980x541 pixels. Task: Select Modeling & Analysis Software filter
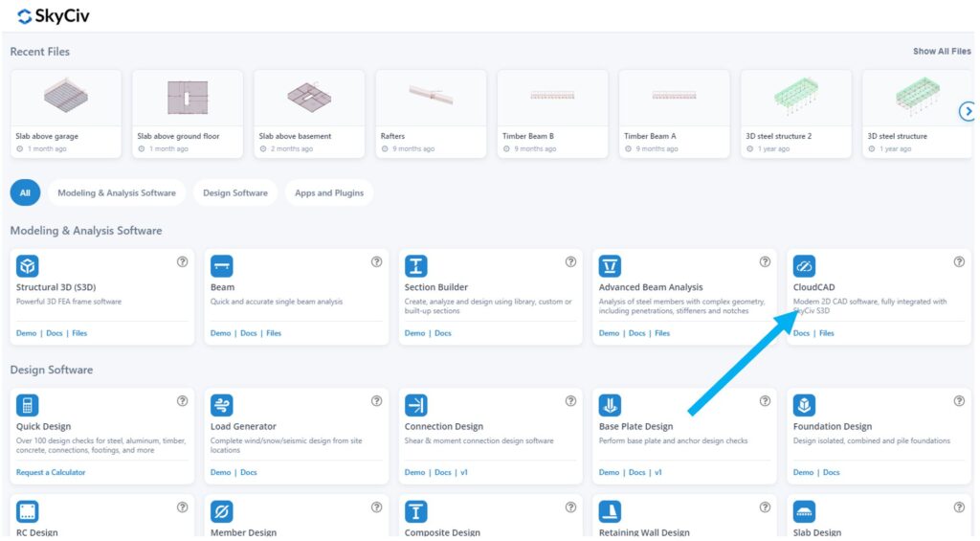117,193
